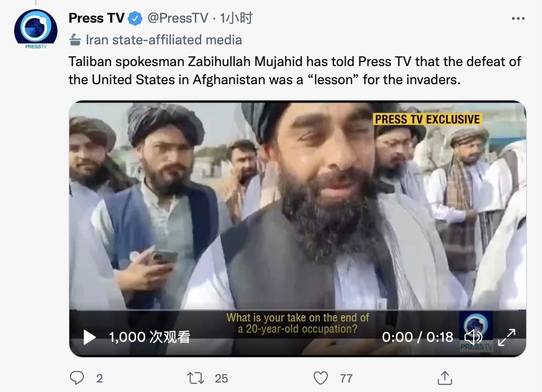Open the tweet's three-dot more menu
This screenshot has height=392, width=542.
[x=518, y=19]
